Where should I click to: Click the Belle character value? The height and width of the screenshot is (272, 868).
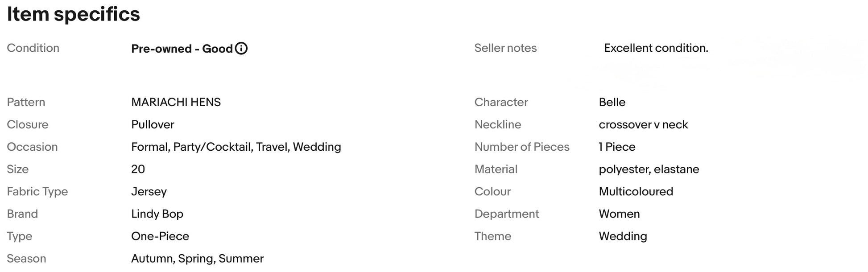pyautogui.click(x=612, y=102)
